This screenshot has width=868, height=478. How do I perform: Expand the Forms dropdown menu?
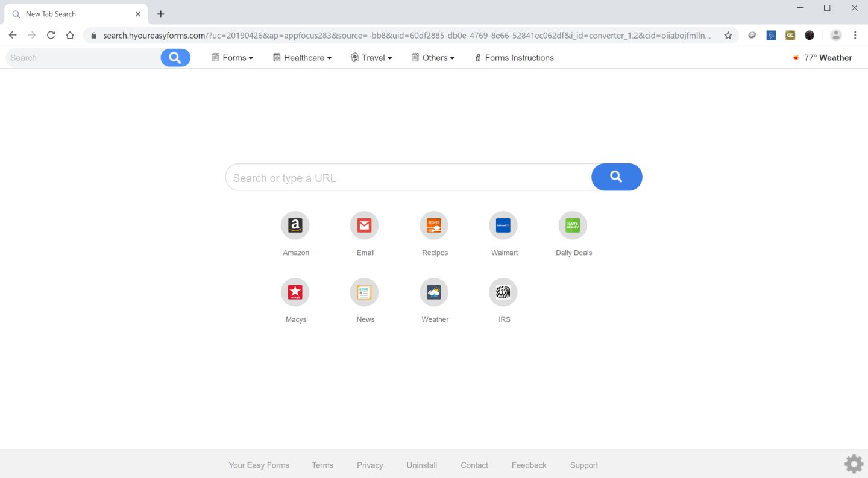[232, 58]
